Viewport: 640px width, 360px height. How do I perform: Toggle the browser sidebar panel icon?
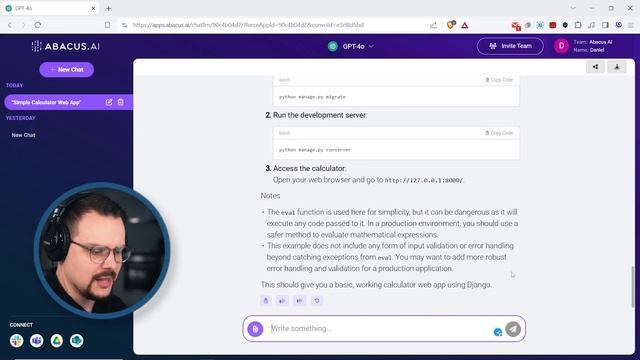pos(605,25)
